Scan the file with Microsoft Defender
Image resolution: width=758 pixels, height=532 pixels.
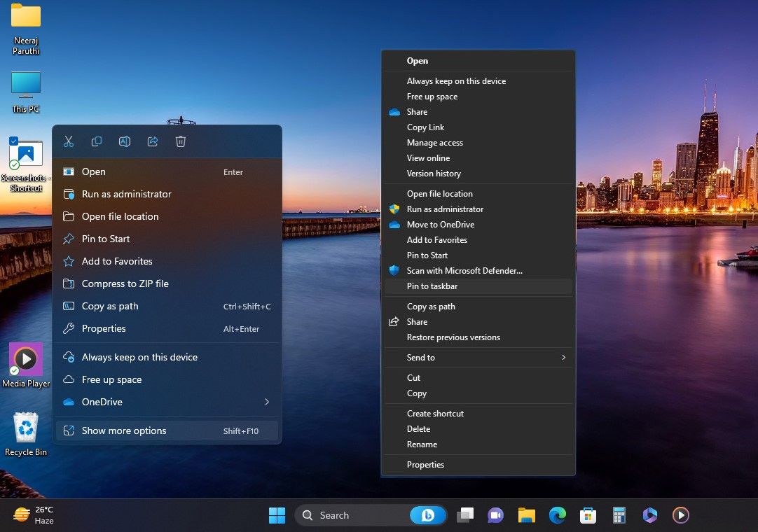tap(465, 270)
